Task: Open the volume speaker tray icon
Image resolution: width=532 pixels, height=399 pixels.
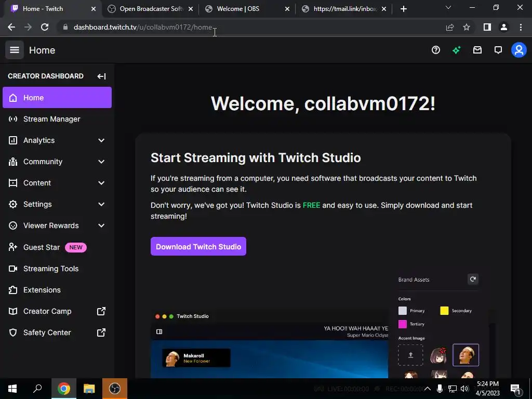Action: [x=464, y=389]
